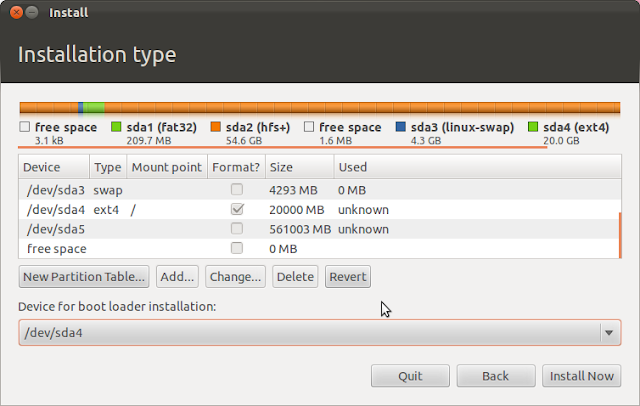Click the Used column header

click(478, 167)
